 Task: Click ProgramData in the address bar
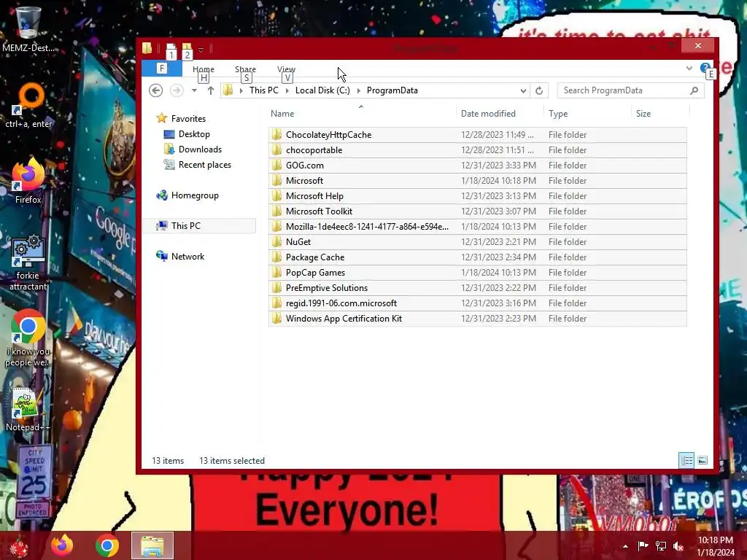tap(392, 90)
